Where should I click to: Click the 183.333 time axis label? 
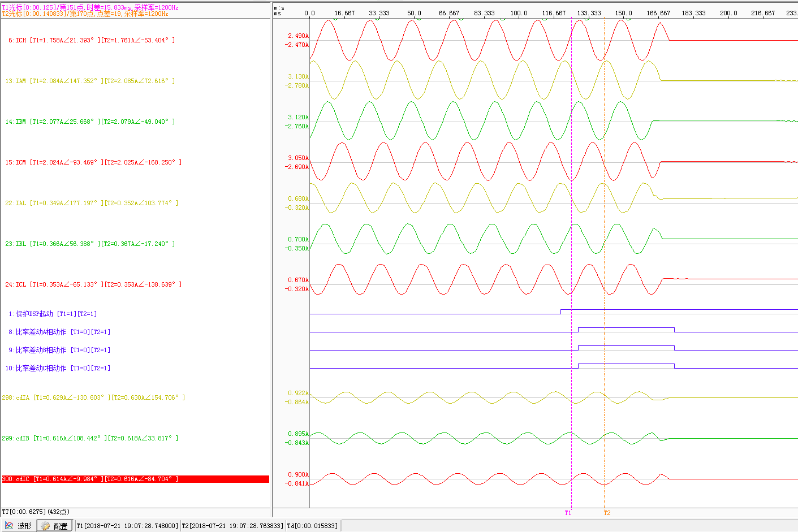coord(693,13)
